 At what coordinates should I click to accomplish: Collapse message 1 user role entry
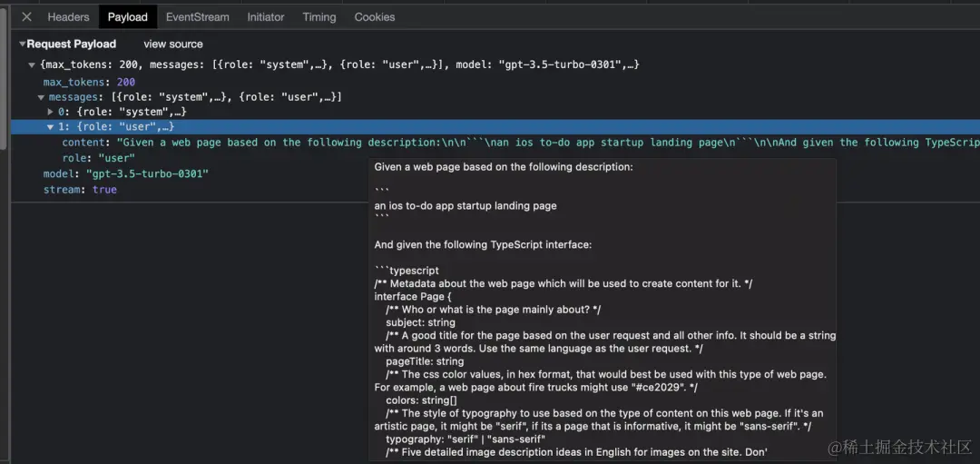point(51,127)
